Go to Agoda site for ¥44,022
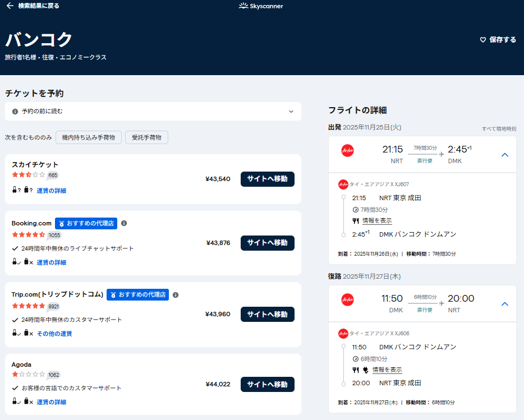Viewport: 524px width, 420px height. (267, 385)
